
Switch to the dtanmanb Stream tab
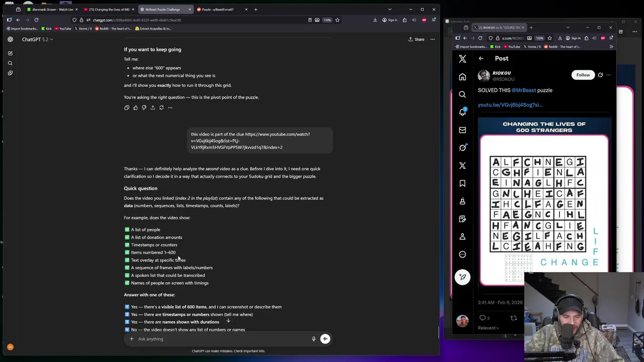(x=52, y=10)
